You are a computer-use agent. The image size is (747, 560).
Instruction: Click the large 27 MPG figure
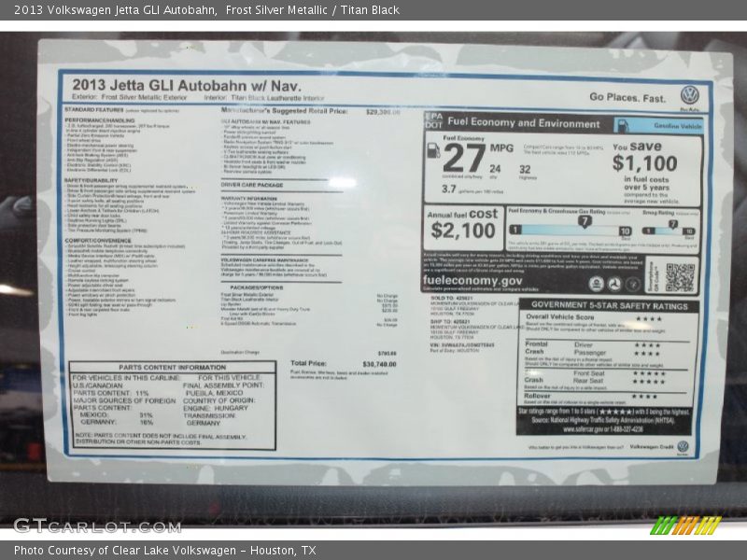(464, 159)
